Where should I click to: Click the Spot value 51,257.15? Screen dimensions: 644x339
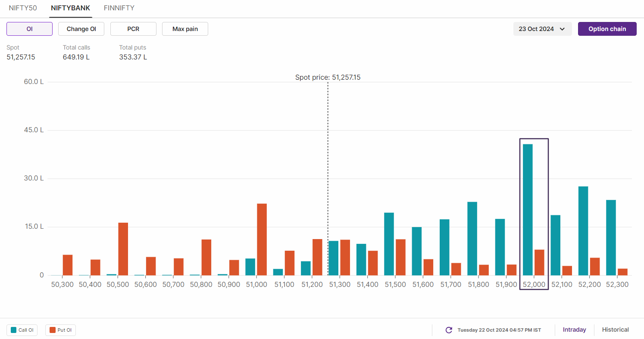pyautogui.click(x=21, y=57)
